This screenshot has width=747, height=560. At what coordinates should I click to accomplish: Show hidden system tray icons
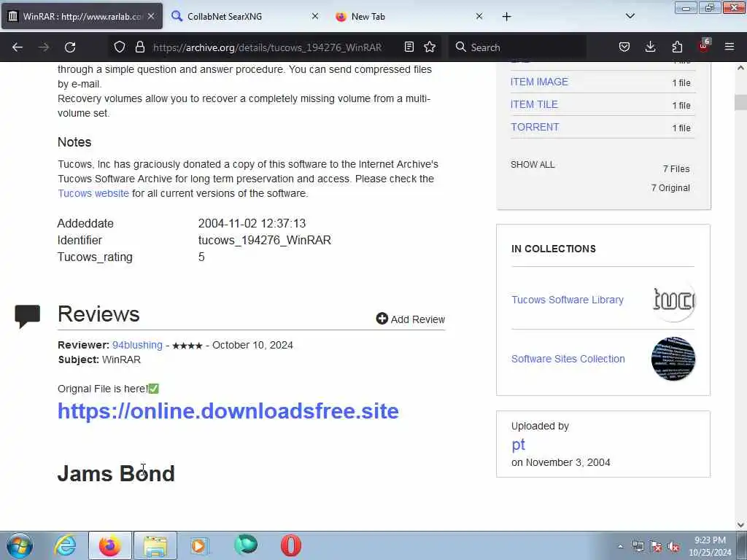tap(620, 547)
